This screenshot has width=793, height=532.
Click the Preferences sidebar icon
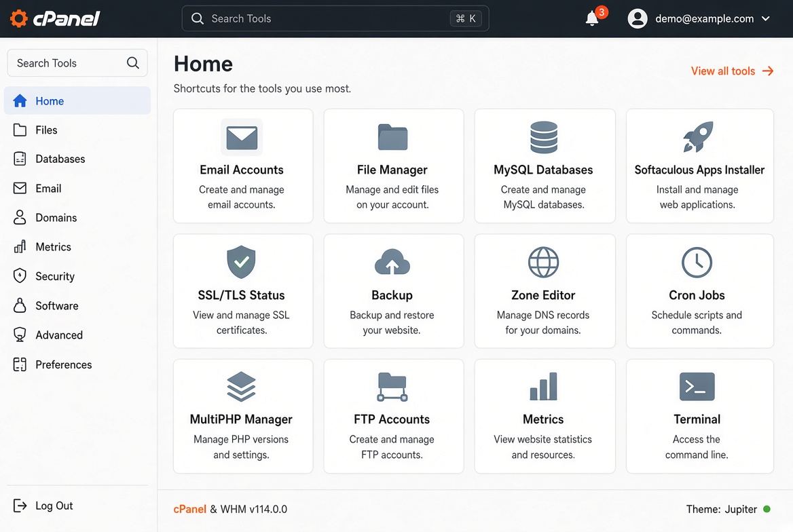(x=20, y=364)
